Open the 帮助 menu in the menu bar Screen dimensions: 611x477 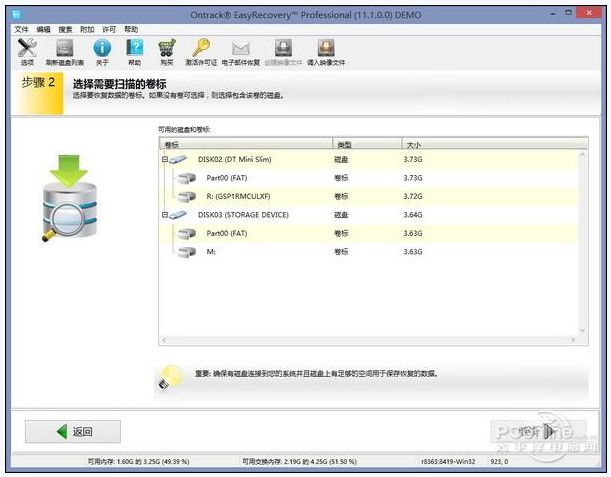(x=131, y=30)
